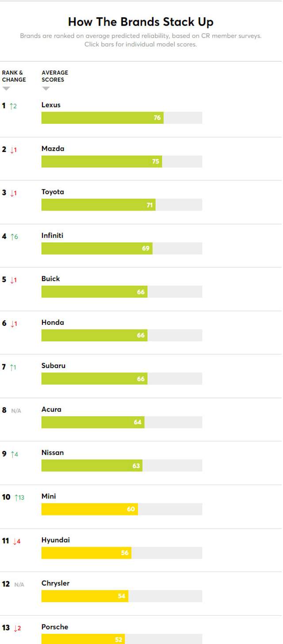Viewport: 283px width, 644px height.
Task: Click the Average Scores column header
Action: [55, 76]
